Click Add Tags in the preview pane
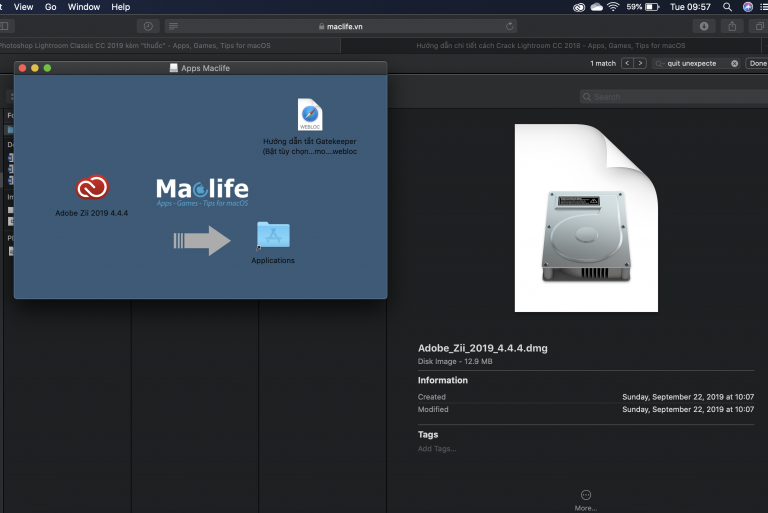768x513 pixels. click(x=437, y=449)
